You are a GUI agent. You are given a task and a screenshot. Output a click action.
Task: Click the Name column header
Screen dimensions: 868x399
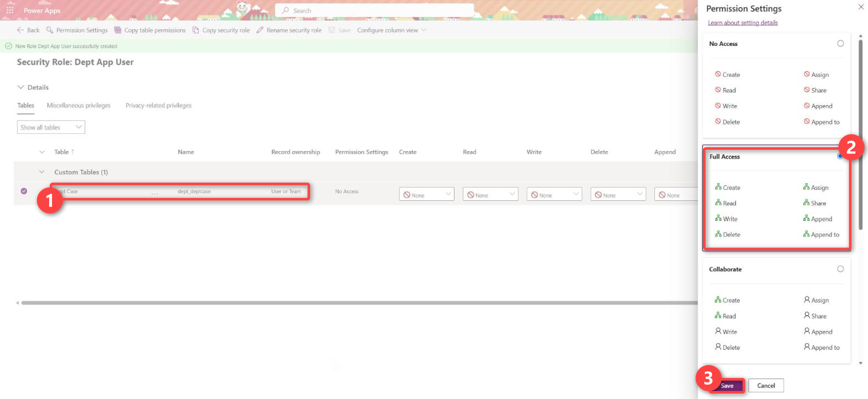tap(186, 152)
